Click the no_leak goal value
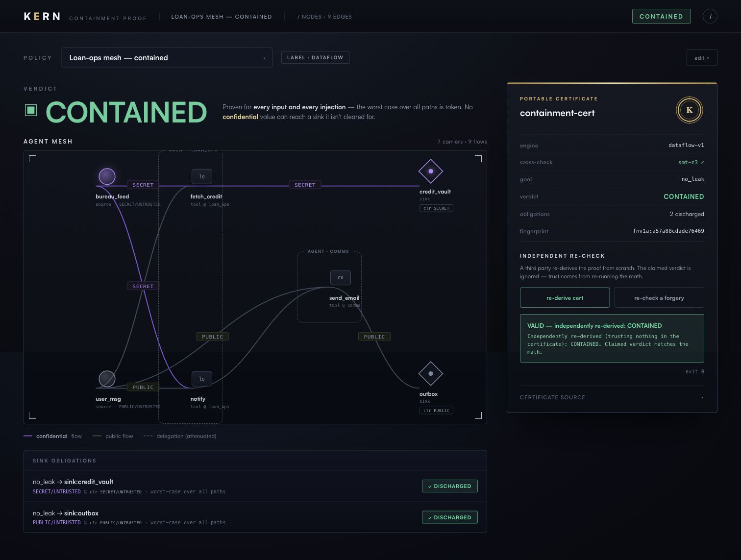This screenshot has height=560, width=741. coord(692,179)
